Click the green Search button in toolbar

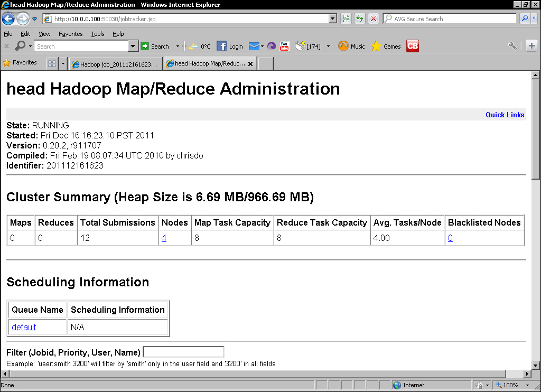[x=155, y=46]
